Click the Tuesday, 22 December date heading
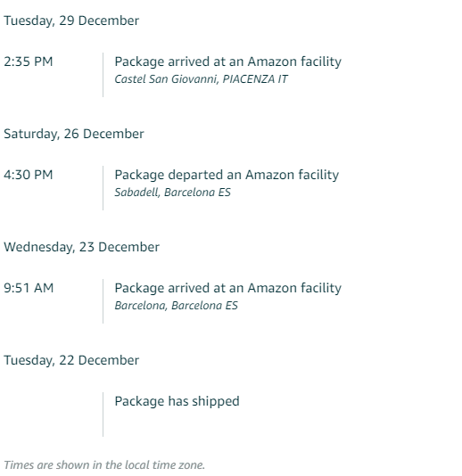The height and width of the screenshot is (476, 462). [71, 360]
